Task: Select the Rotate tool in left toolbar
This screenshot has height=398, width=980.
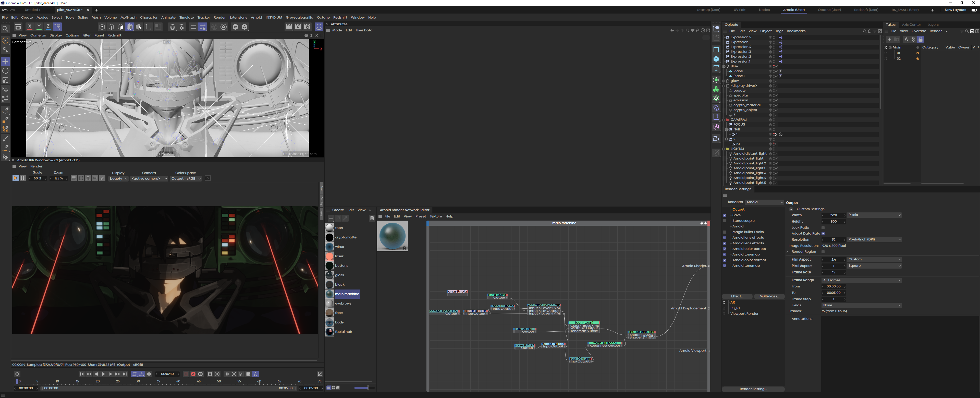Action: coord(5,71)
